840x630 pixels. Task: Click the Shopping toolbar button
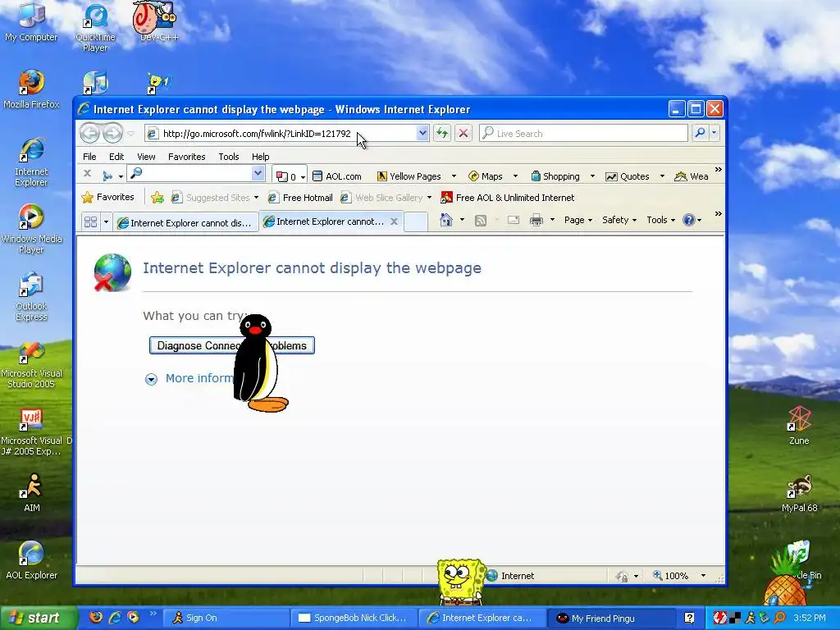[555, 176]
